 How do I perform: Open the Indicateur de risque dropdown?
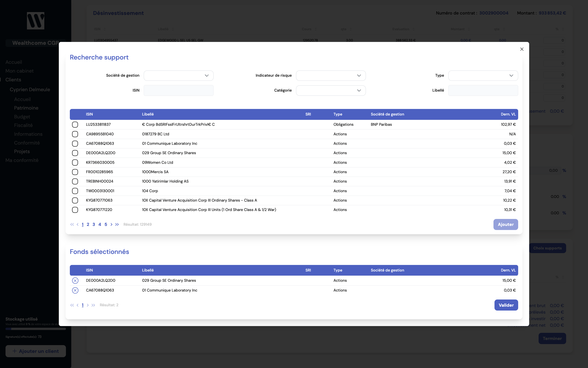[331, 75]
